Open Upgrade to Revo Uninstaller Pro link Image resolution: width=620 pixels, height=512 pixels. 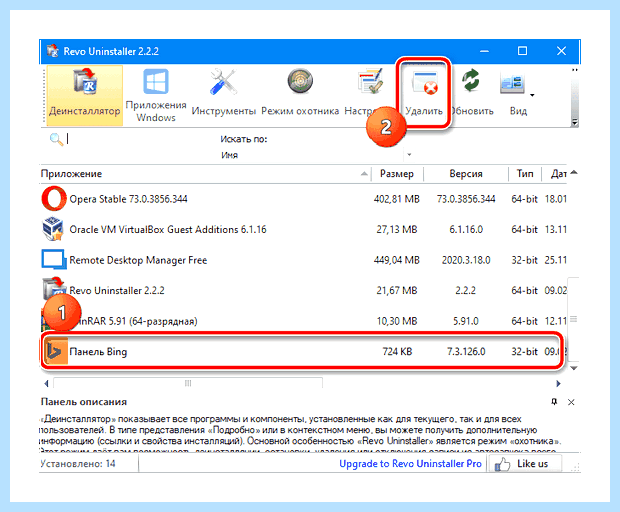click(410, 464)
